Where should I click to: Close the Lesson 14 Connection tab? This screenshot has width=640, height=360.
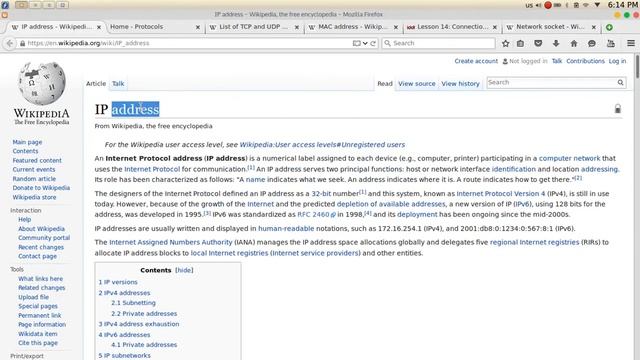click(x=495, y=27)
